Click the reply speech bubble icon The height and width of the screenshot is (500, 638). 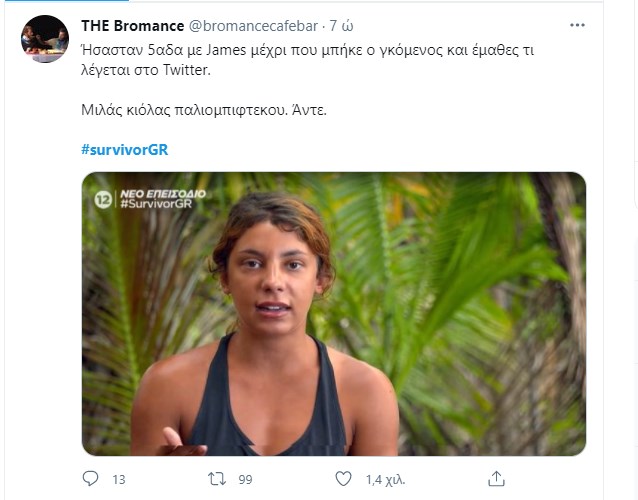90,479
